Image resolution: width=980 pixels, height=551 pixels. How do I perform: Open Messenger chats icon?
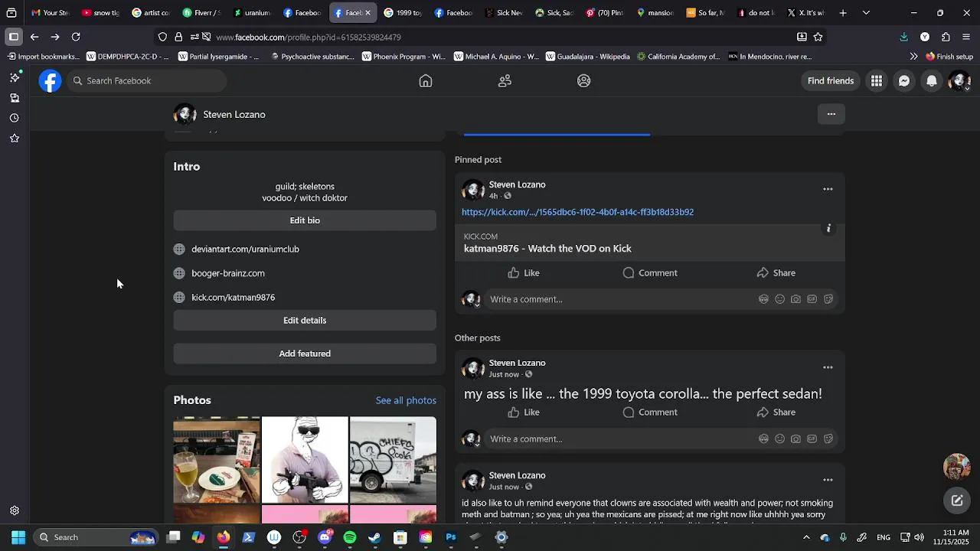[904, 81]
